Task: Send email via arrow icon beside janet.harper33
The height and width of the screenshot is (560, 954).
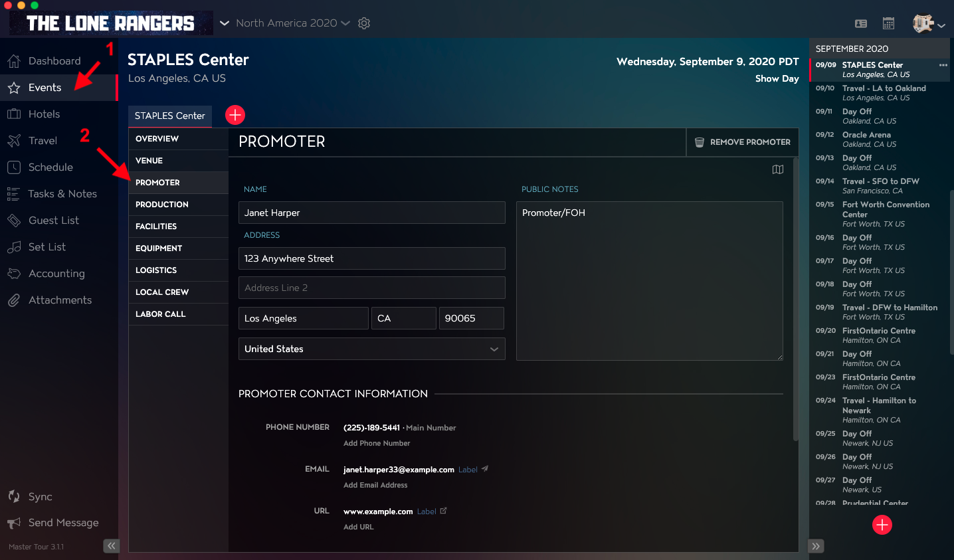Action: click(485, 469)
